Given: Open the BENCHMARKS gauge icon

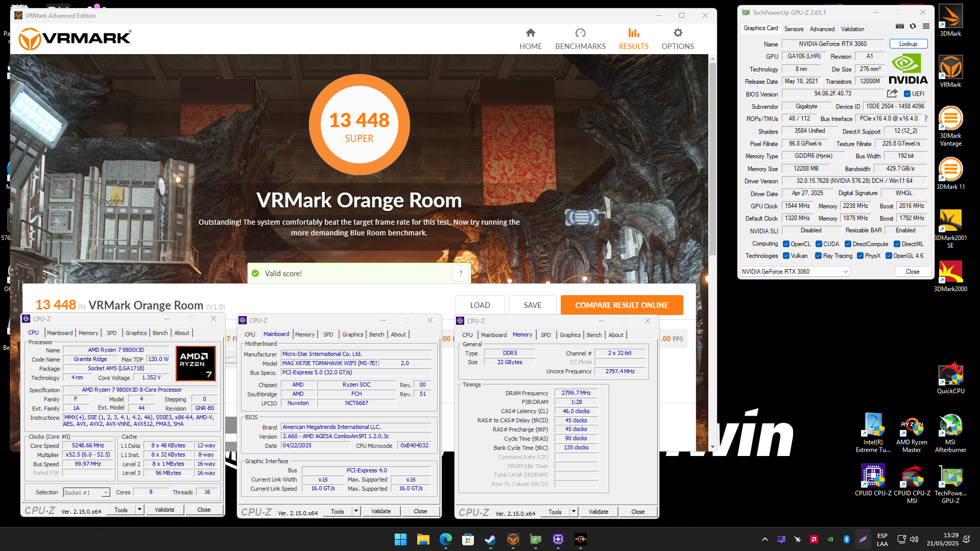Looking at the screenshot, I should click(580, 33).
